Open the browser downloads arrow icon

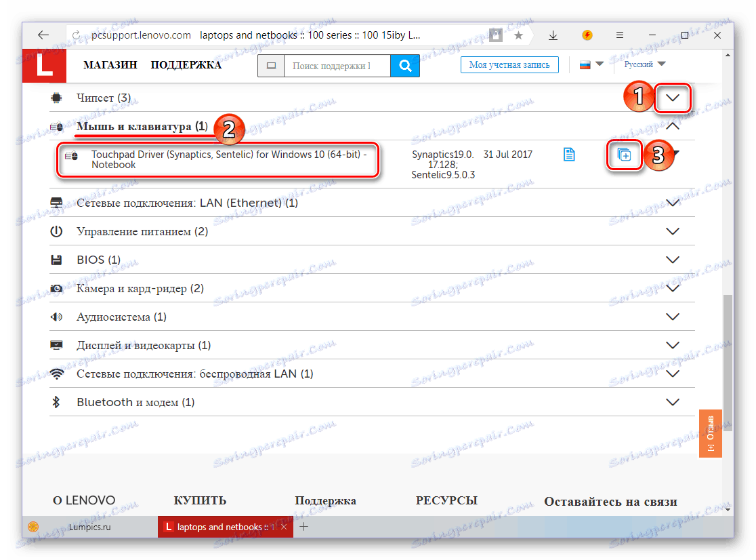click(553, 35)
